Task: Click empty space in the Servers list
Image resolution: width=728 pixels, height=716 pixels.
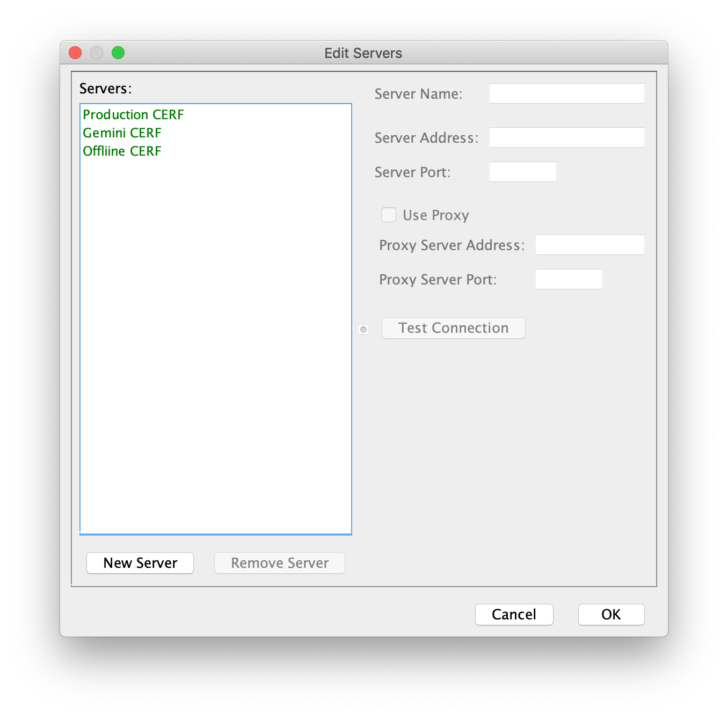Action: 215,349
